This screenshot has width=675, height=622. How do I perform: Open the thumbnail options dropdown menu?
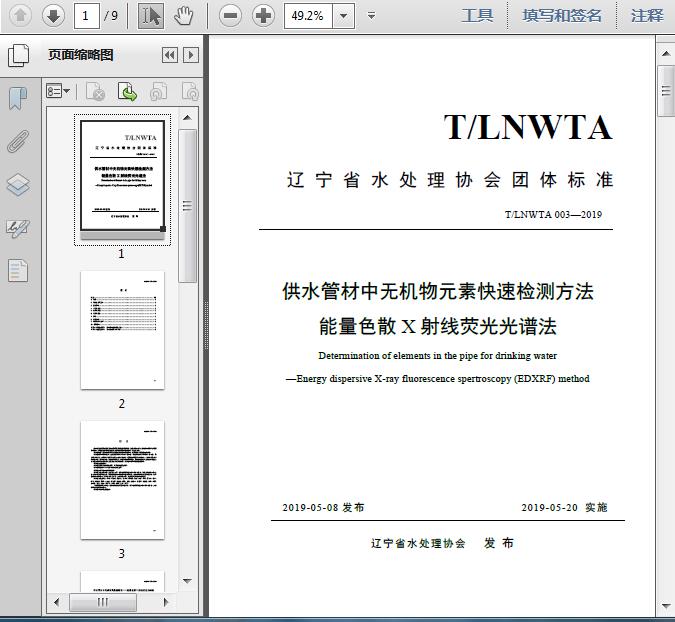pyautogui.click(x=58, y=91)
